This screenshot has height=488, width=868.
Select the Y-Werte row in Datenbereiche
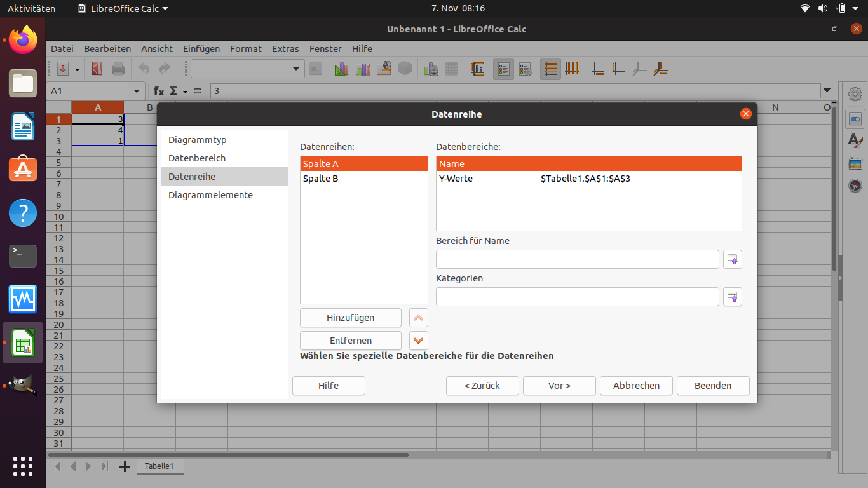589,179
